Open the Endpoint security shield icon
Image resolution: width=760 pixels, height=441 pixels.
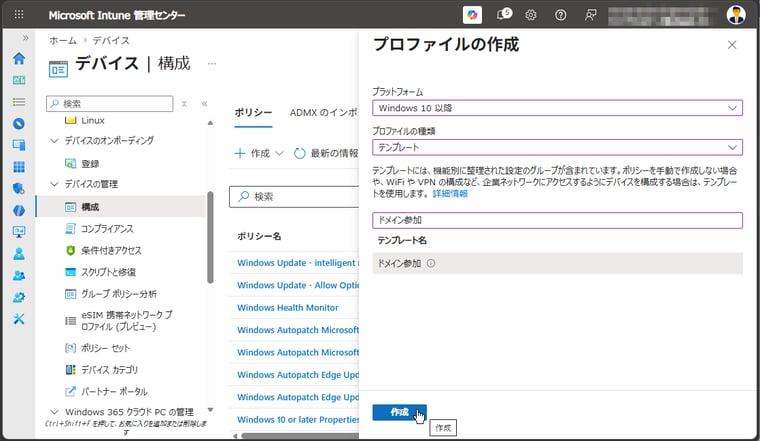pyautogui.click(x=19, y=189)
